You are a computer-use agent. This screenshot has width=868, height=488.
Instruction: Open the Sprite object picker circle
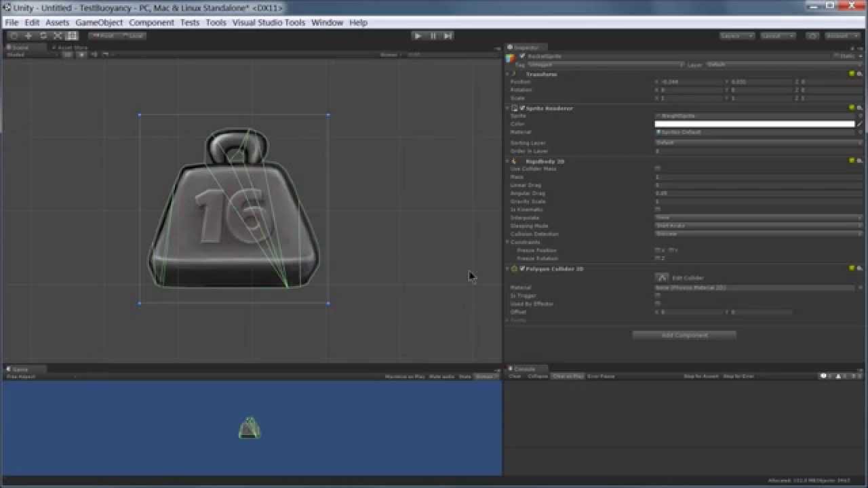859,116
